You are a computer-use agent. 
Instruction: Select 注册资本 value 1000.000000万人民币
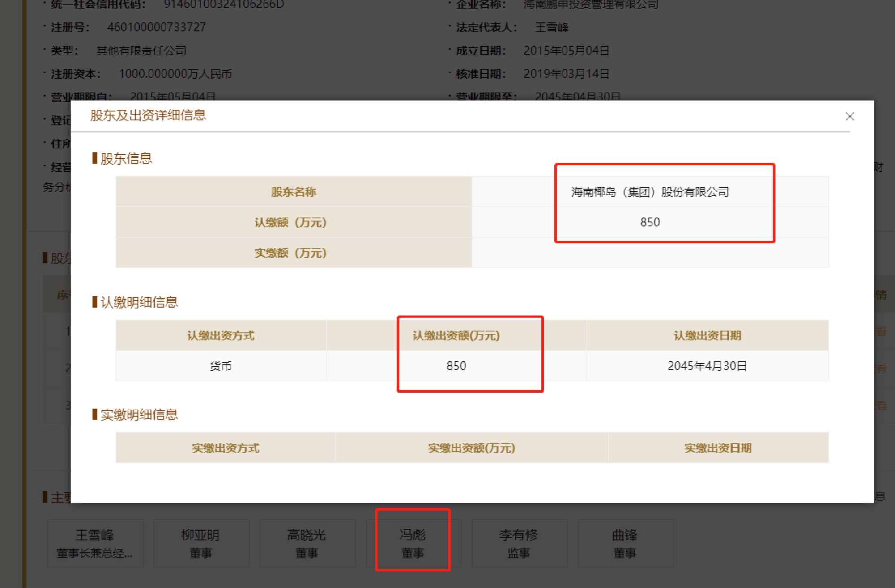[x=175, y=74]
